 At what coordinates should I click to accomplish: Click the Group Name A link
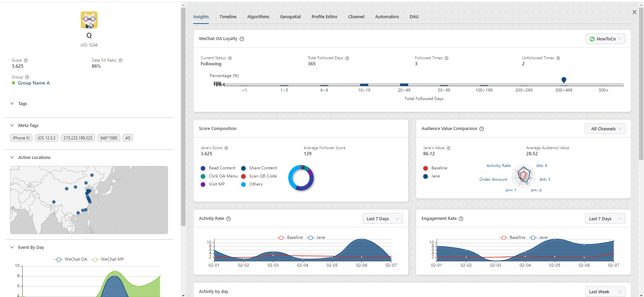34,83
